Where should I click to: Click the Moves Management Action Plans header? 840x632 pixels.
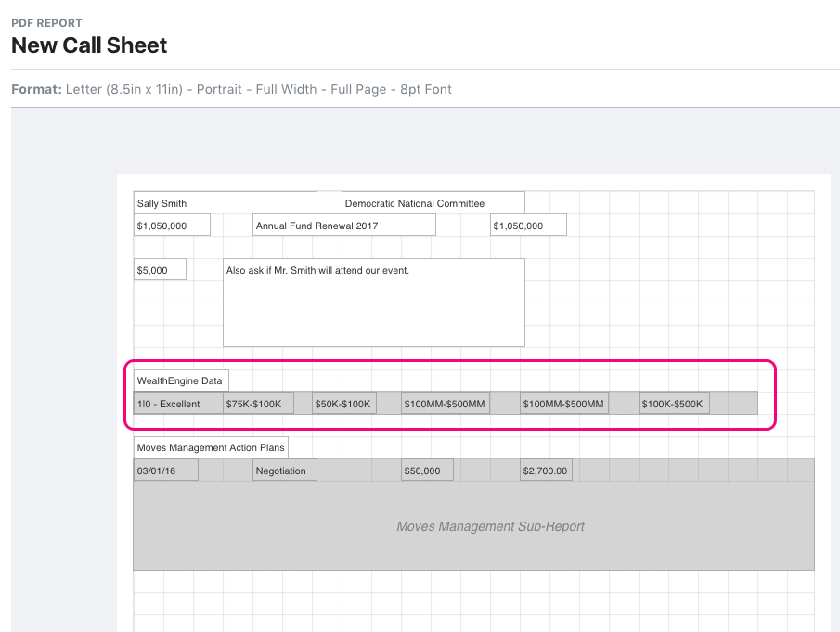[210, 446]
